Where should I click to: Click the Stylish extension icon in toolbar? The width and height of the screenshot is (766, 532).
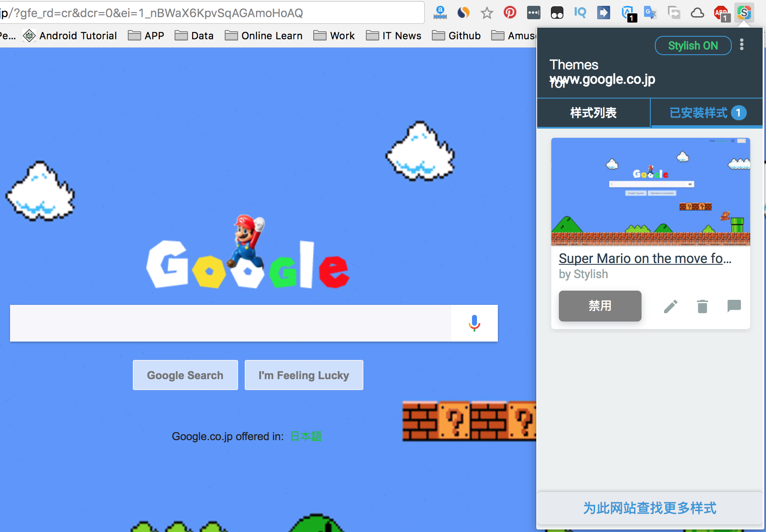pos(744,13)
